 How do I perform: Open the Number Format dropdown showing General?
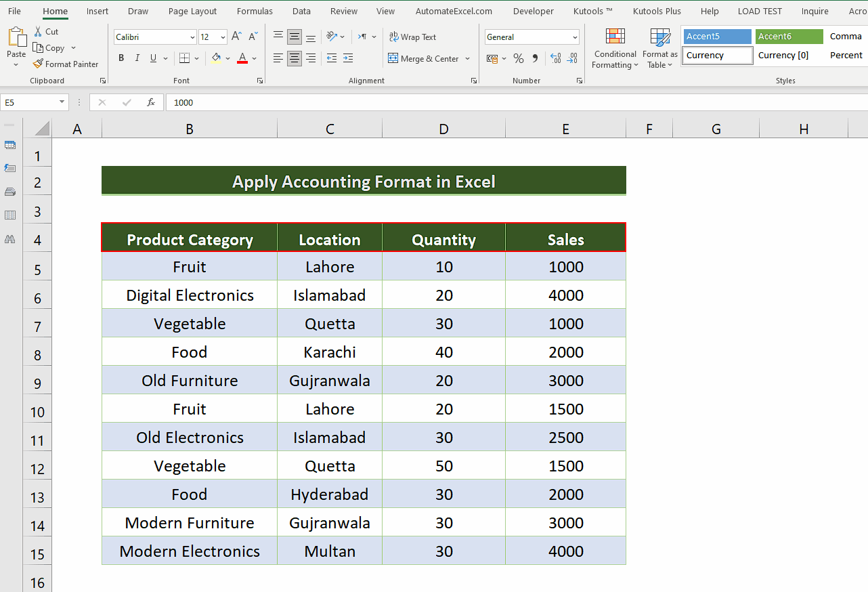pos(531,37)
